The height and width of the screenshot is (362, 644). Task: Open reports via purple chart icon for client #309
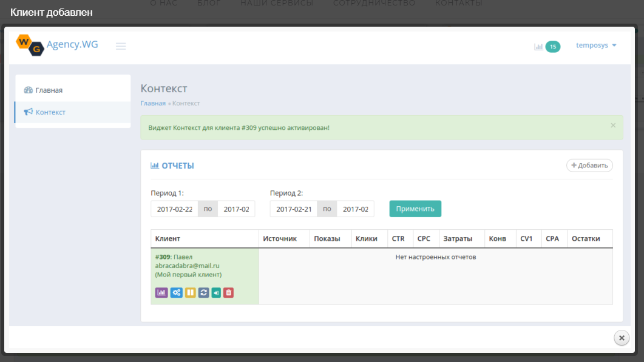click(161, 293)
